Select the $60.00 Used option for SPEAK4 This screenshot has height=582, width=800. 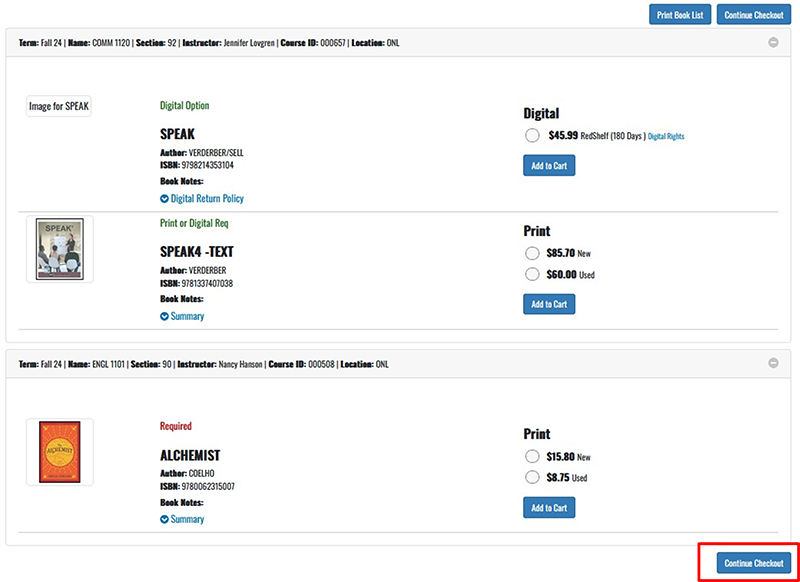click(532, 274)
